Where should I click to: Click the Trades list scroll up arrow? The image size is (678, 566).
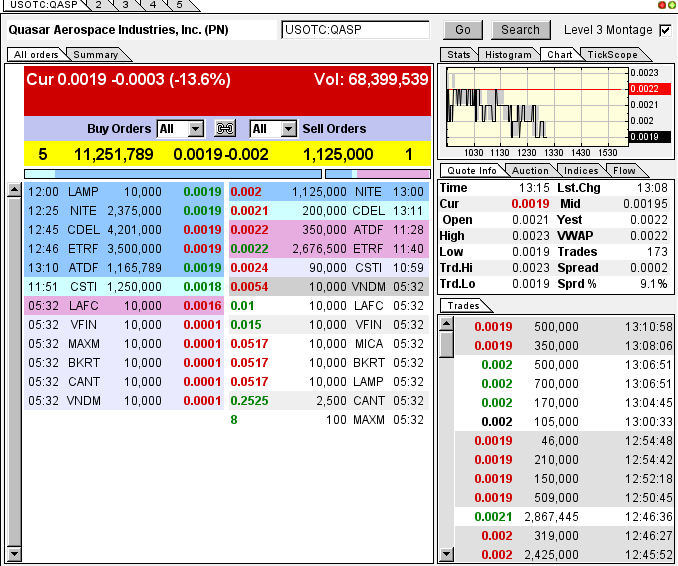tap(447, 323)
